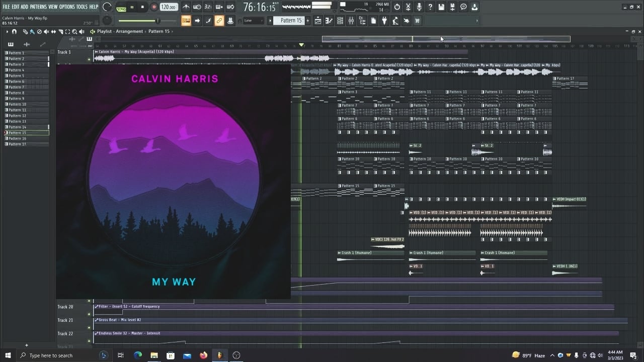644x362 pixels.
Task: Toggle typing keyboard to piano
Action: coord(186,21)
